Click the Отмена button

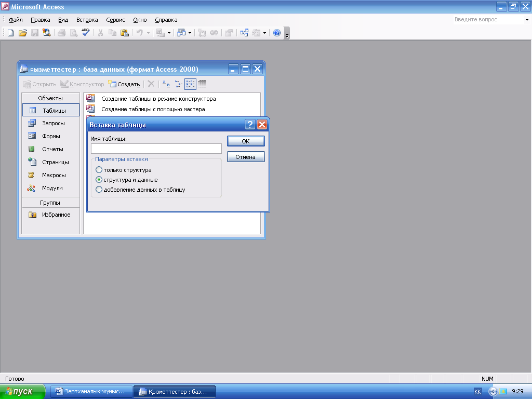click(246, 157)
